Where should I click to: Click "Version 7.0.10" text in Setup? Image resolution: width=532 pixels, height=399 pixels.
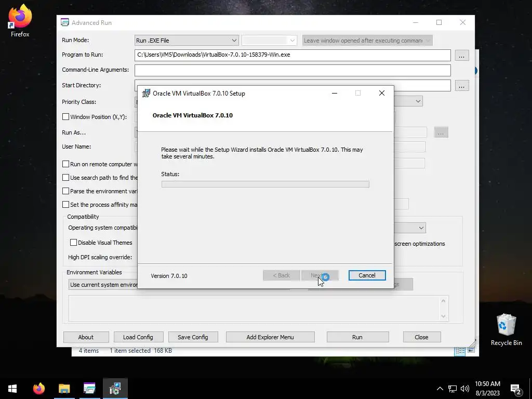coord(169,276)
